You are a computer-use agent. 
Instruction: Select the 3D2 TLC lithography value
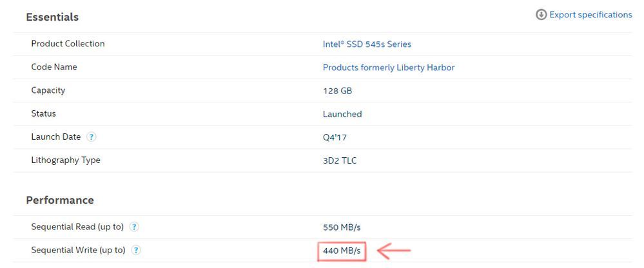(339, 160)
